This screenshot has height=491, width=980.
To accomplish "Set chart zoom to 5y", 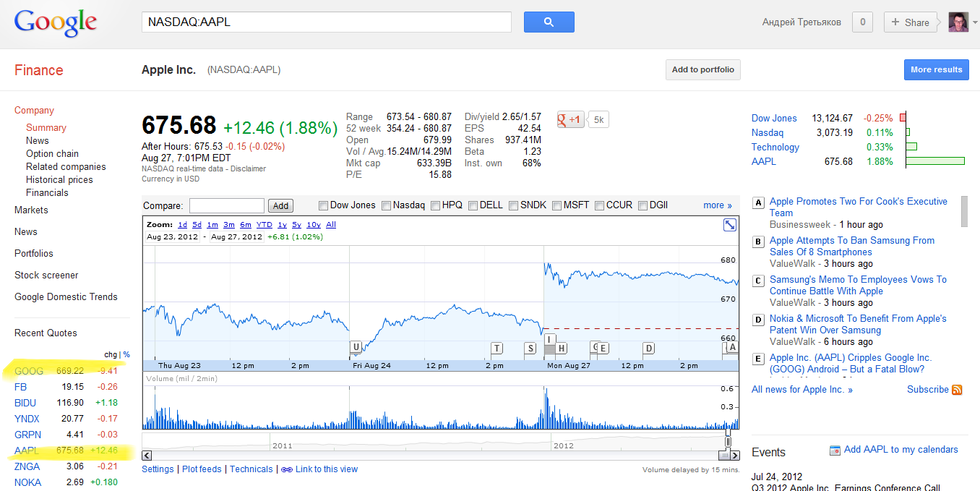I will [296, 225].
